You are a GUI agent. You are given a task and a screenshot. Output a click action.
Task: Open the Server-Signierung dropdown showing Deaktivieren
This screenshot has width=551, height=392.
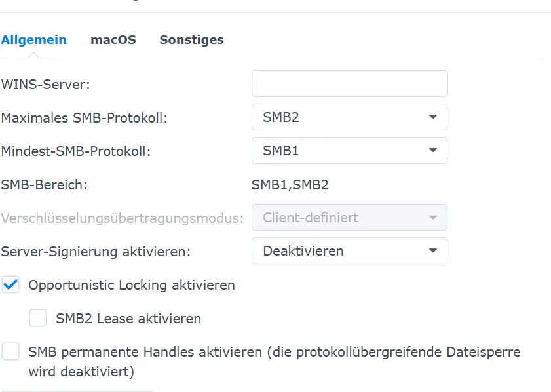coord(349,250)
